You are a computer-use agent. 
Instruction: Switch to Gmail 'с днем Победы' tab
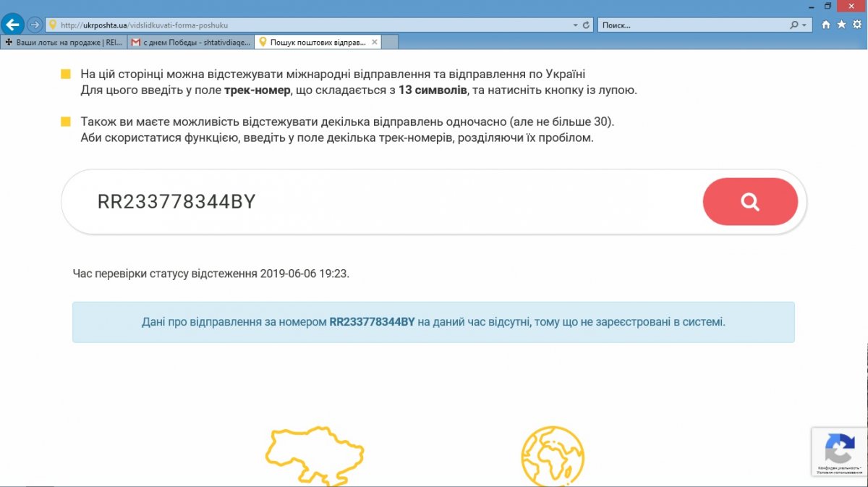191,42
